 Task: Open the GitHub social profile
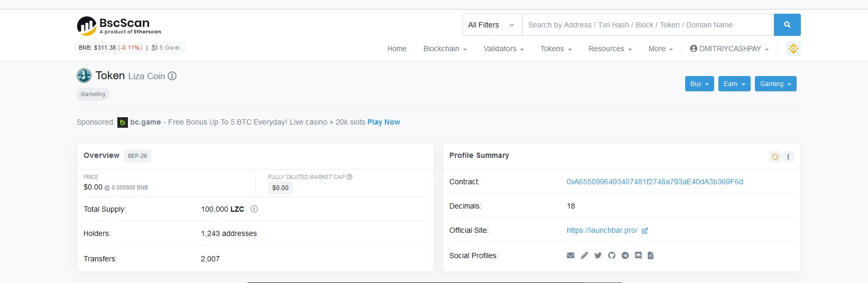[612, 256]
